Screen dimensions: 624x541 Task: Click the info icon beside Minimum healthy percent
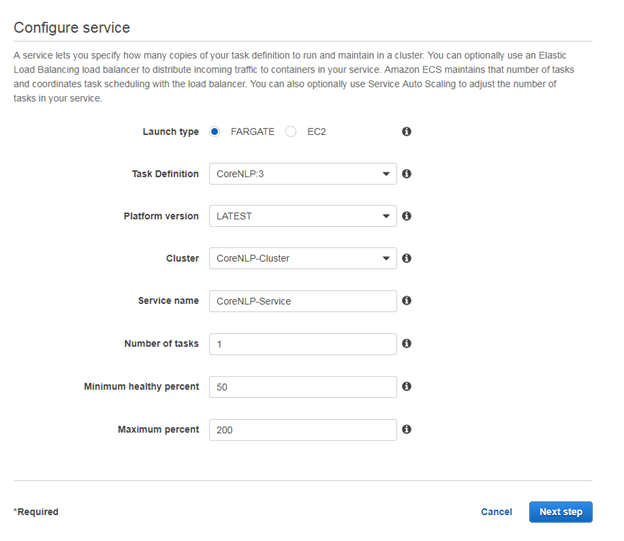(x=406, y=386)
